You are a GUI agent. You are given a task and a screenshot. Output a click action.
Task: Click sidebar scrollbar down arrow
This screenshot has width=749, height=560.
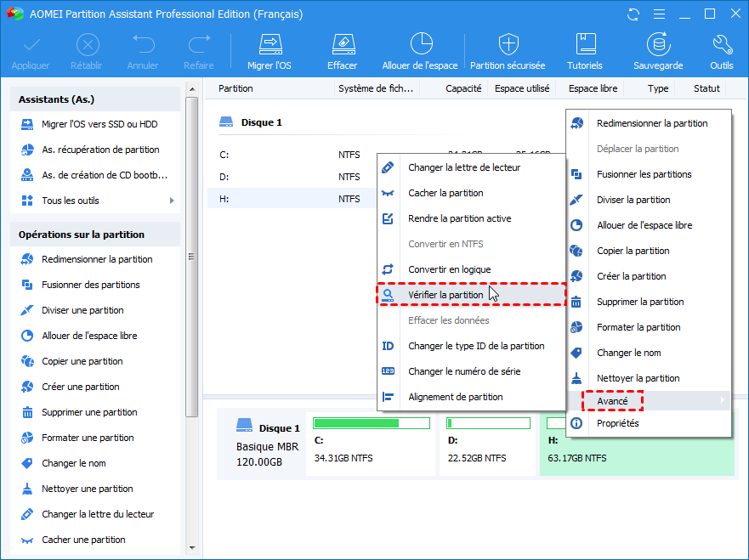click(x=192, y=548)
